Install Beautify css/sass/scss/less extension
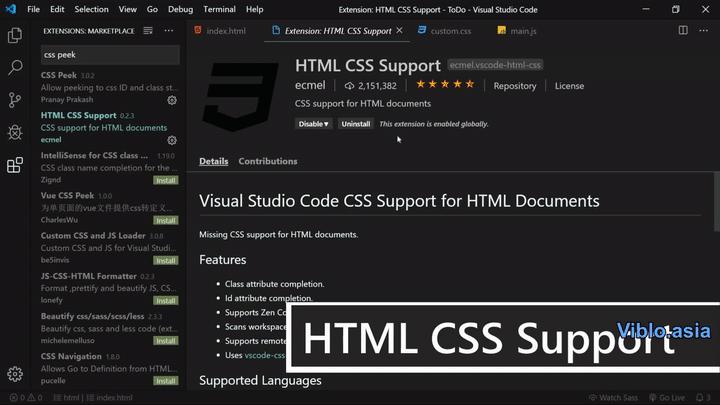Viewport: 720px width, 405px height. click(x=165, y=341)
